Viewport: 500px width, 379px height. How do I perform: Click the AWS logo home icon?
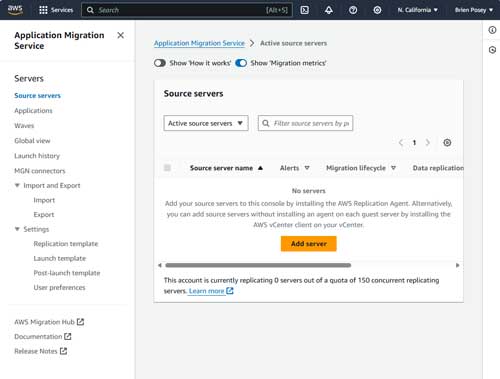15,10
